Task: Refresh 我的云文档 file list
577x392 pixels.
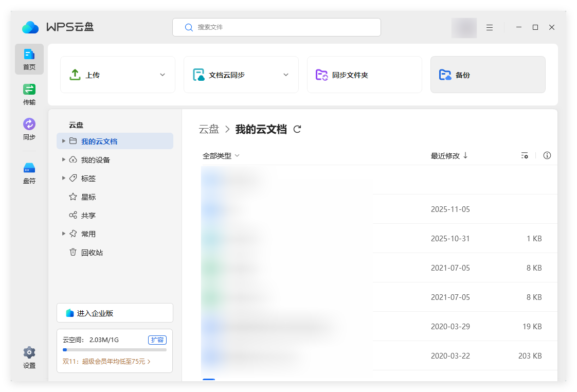Action: point(297,129)
